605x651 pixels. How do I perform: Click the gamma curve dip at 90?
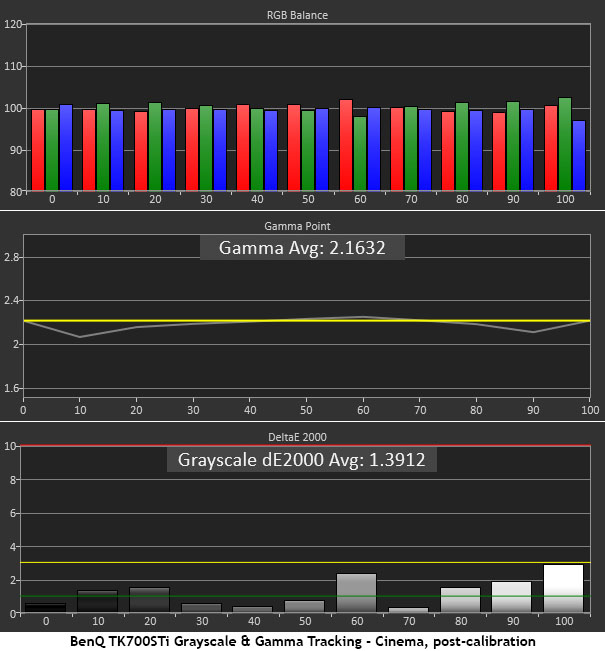click(x=536, y=332)
